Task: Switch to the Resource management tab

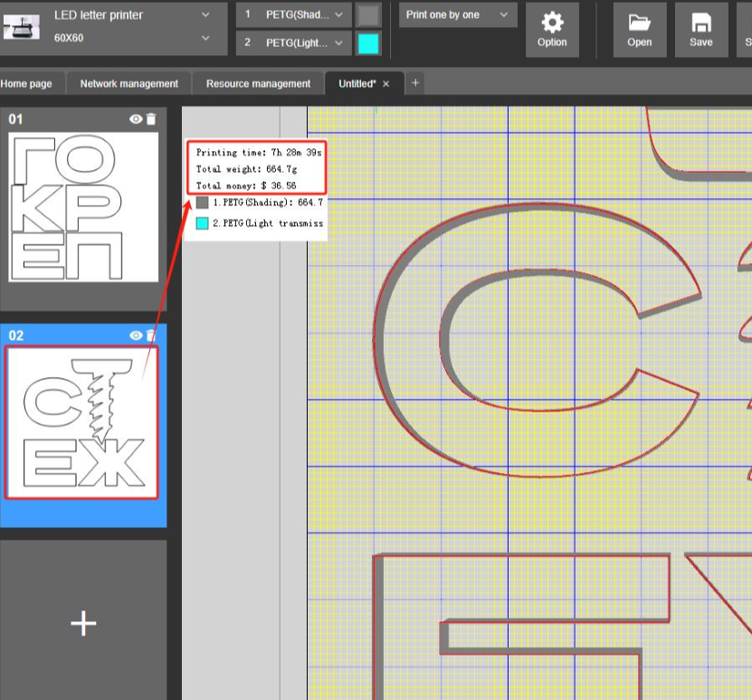Action: [x=258, y=83]
